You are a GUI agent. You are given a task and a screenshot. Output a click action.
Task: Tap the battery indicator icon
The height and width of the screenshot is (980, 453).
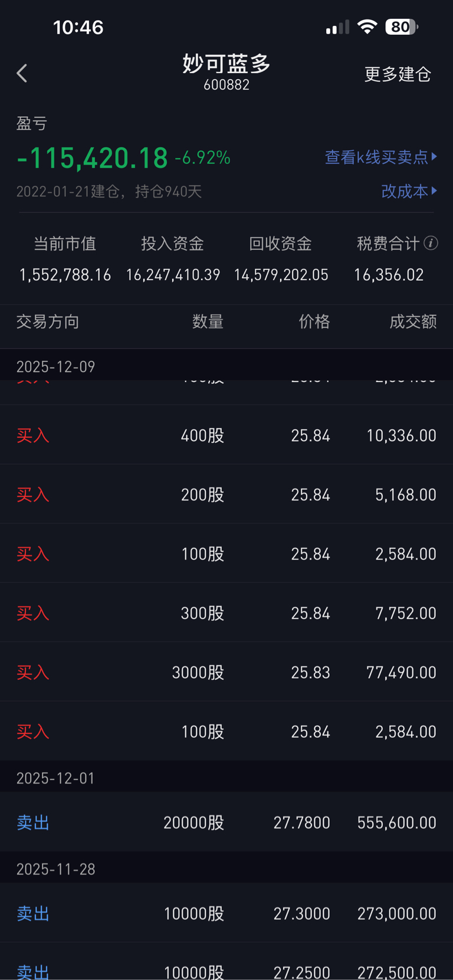402,27
